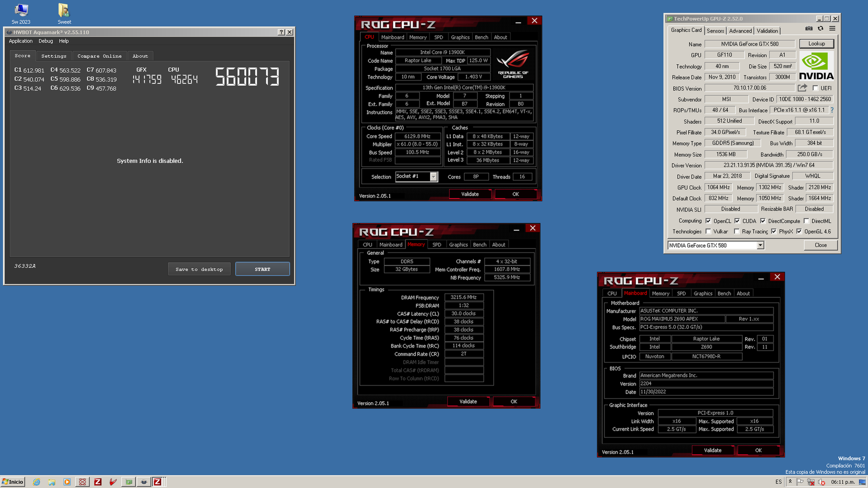The width and height of the screenshot is (868, 488).
Task: Click the Core Speed 6129.8 MHz value
Action: coord(417,136)
